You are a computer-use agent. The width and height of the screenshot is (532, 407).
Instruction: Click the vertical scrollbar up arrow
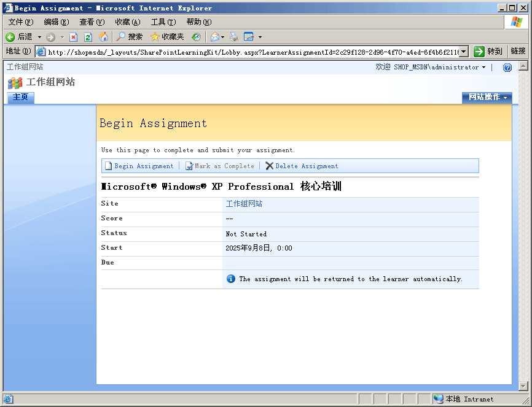(x=523, y=66)
